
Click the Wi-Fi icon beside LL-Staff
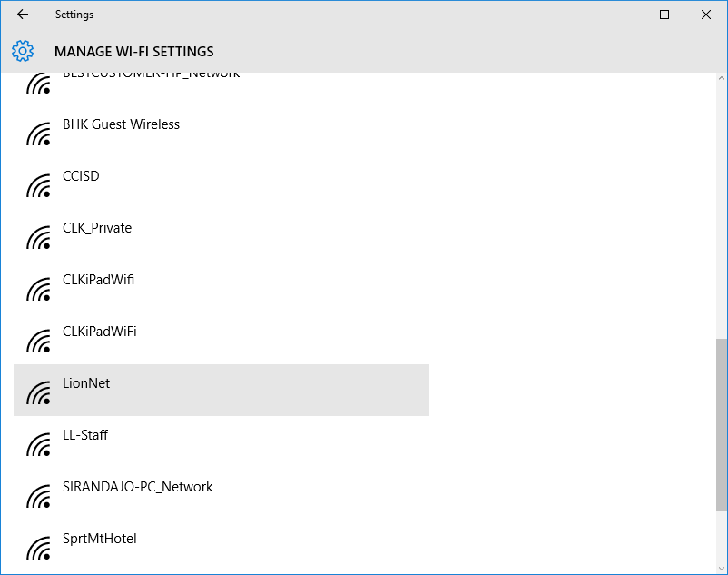(x=38, y=444)
